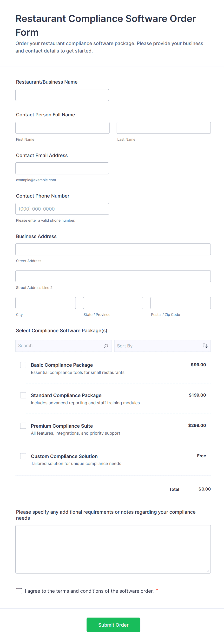Click the Contact Phone Number field
Image resolution: width=224 pixels, height=644 pixels.
(x=62, y=209)
